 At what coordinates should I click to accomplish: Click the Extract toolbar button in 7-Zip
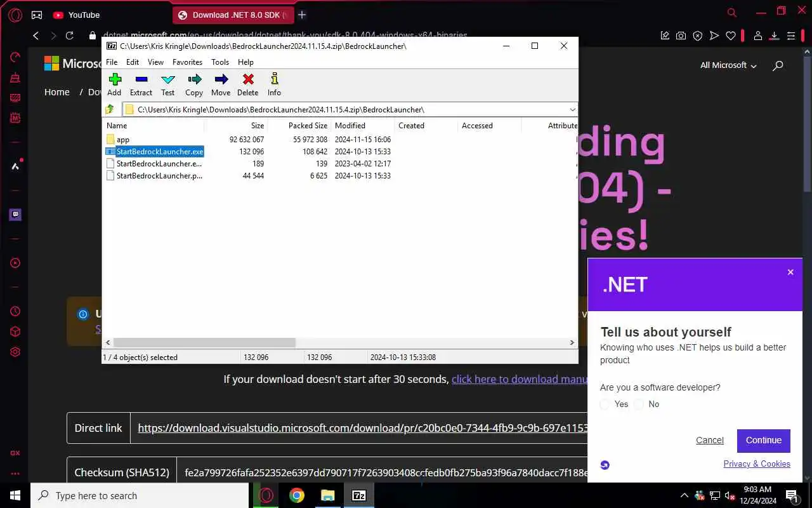coord(141,84)
